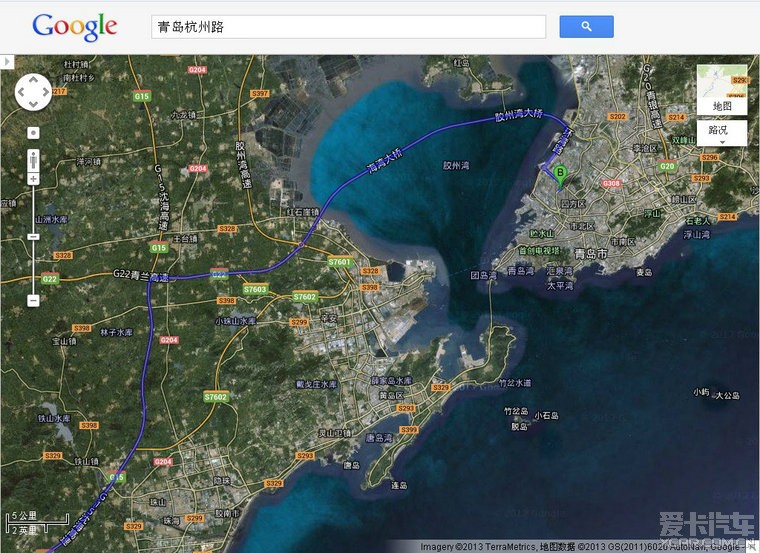
Task: Click the 连岛 label
Action: [x=399, y=485]
